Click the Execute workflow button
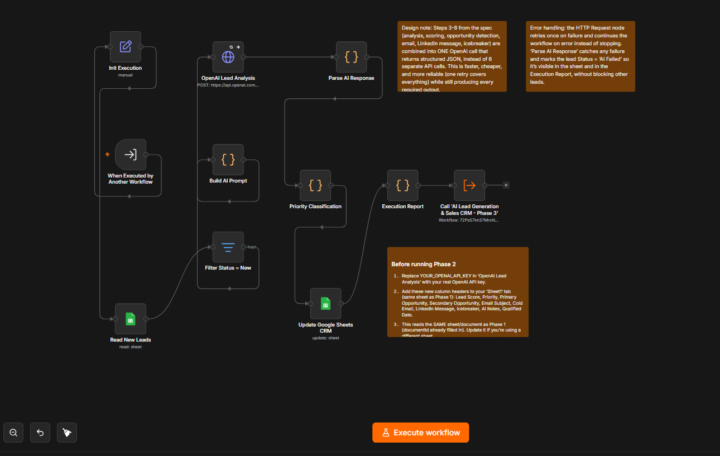The height and width of the screenshot is (456, 720). tap(421, 433)
